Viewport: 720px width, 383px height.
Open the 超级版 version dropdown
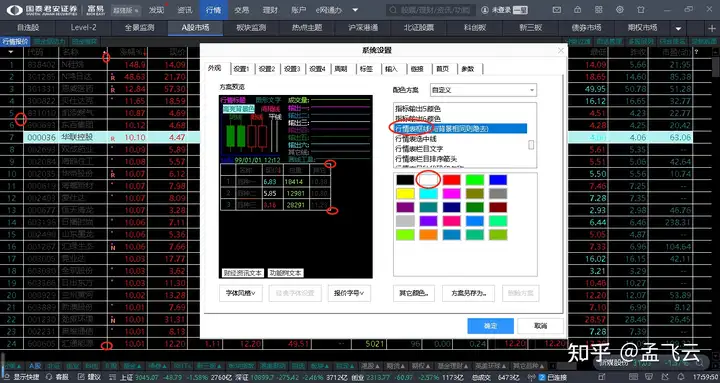click(126, 10)
